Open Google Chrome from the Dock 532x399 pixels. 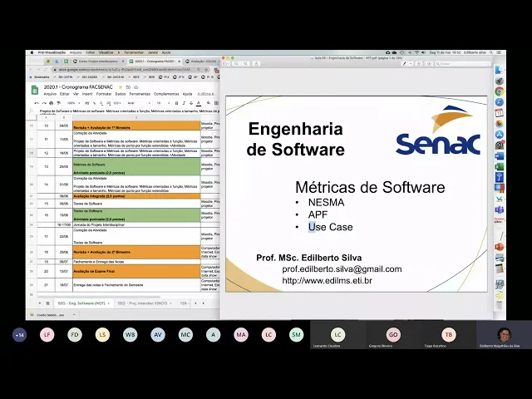click(499, 91)
